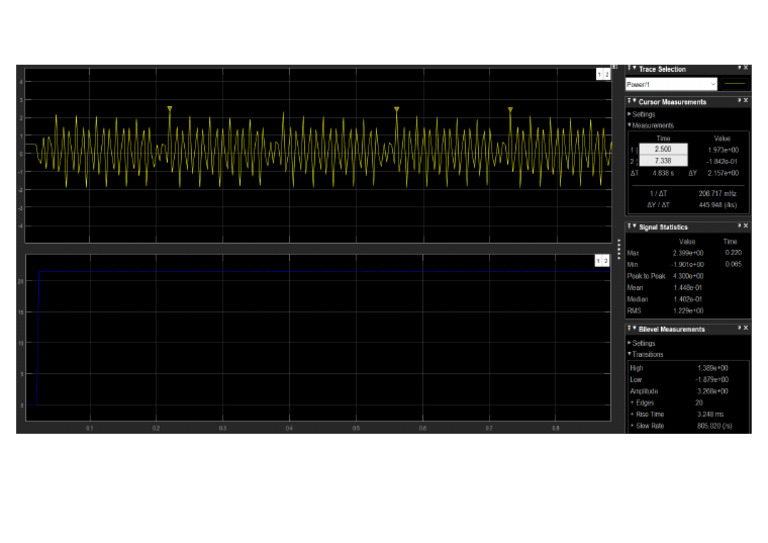Collapse the Signal Statistics panel triangle
Screen dimensions: 768x543
point(634,226)
